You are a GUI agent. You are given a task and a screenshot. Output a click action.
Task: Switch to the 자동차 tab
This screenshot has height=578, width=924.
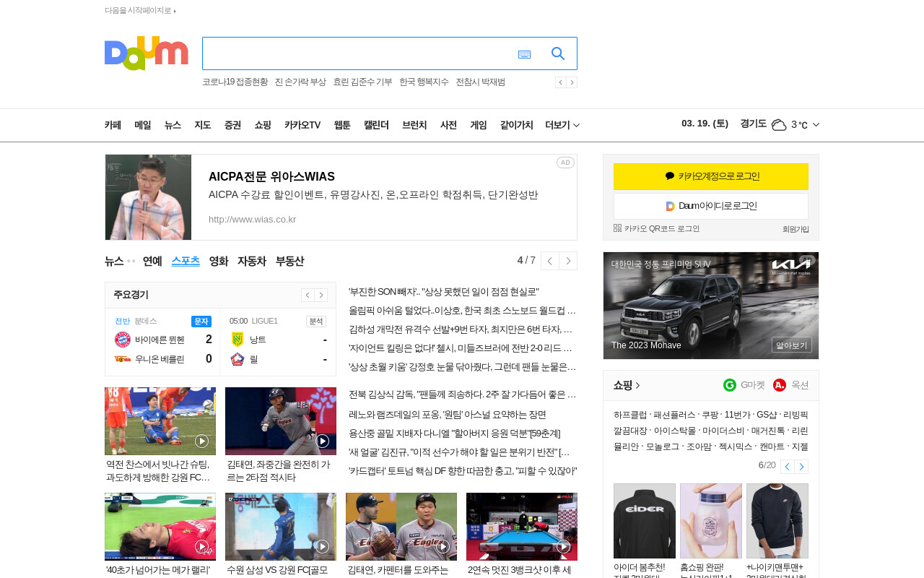click(x=252, y=261)
